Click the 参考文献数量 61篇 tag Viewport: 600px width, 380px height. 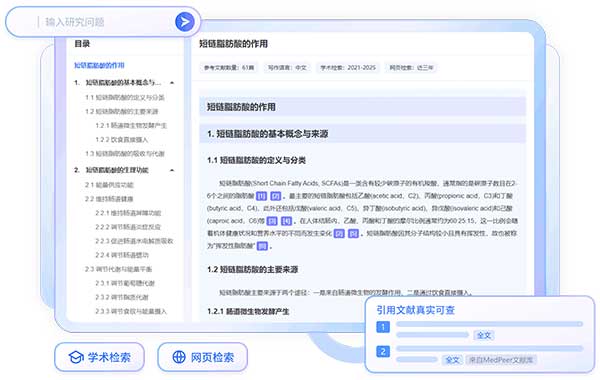pyautogui.click(x=229, y=68)
